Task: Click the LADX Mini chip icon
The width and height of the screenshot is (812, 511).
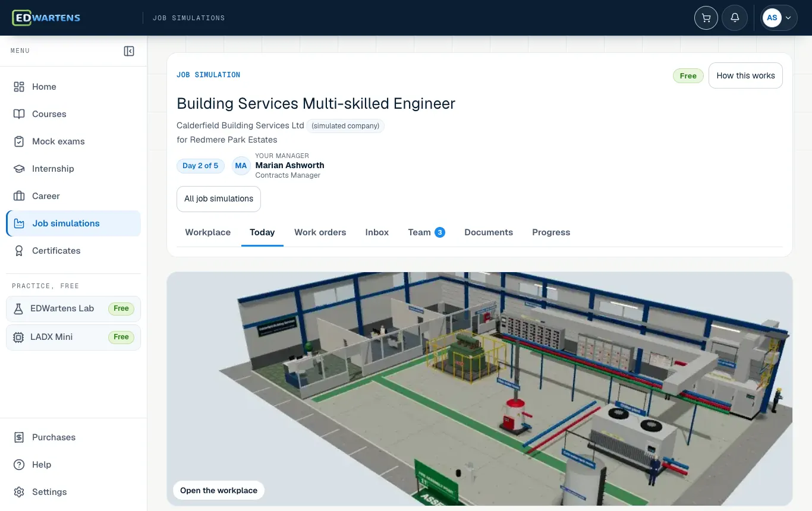Action: coord(18,337)
